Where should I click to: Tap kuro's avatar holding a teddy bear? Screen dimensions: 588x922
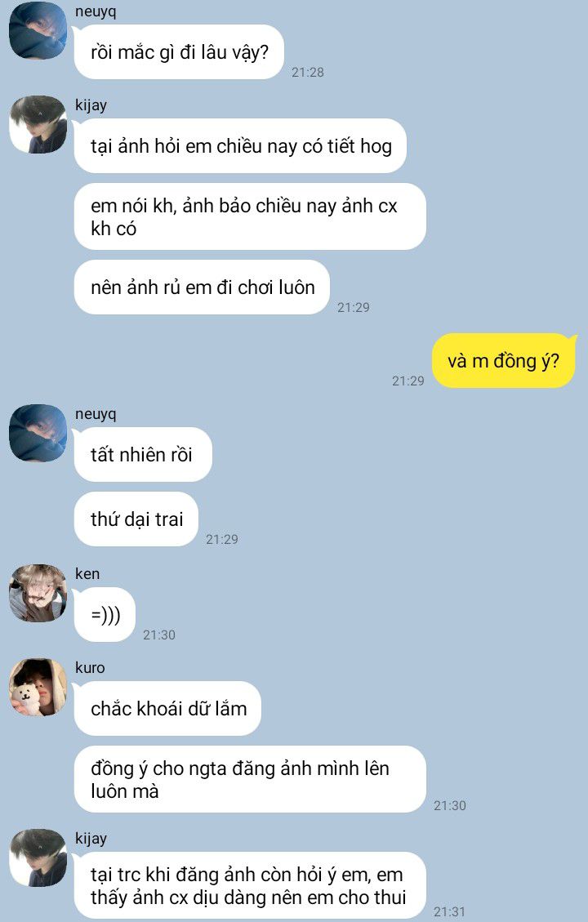click(x=38, y=688)
